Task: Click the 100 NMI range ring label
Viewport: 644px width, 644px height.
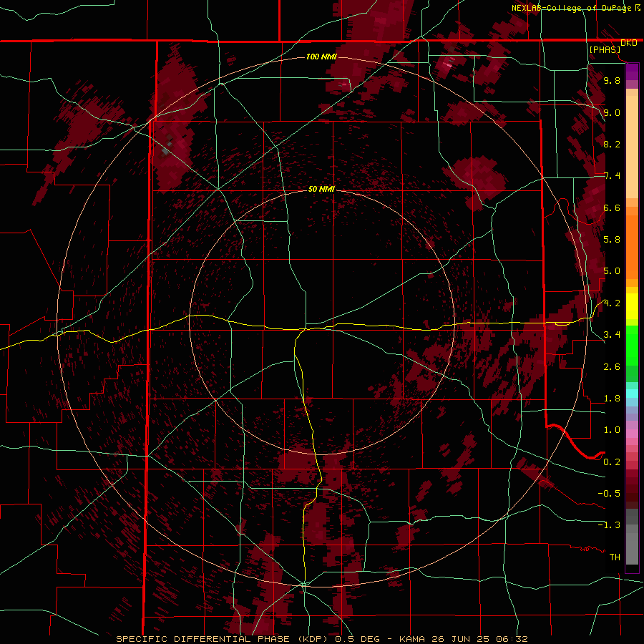Action: pos(321,57)
